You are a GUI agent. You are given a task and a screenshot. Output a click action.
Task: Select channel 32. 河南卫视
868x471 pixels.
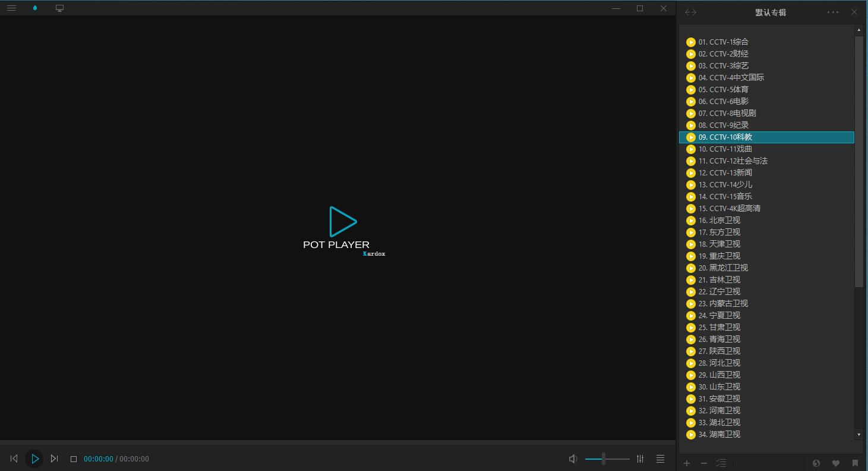coord(766,410)
